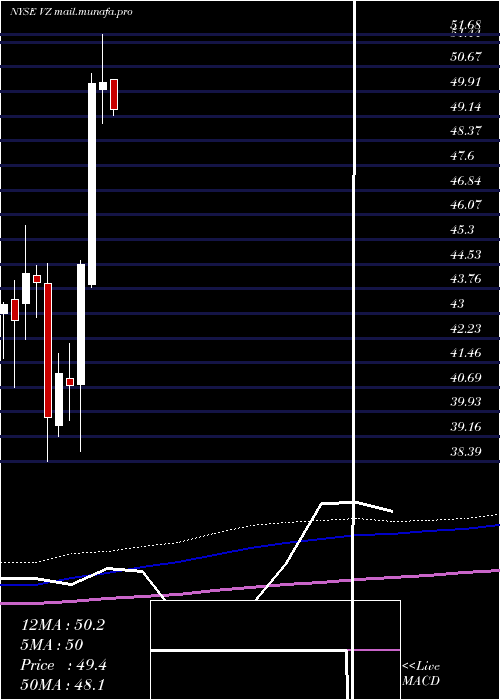Click the 43 price axis label
Viewport: 500px width, 700px height.
[x=458, y=304]
